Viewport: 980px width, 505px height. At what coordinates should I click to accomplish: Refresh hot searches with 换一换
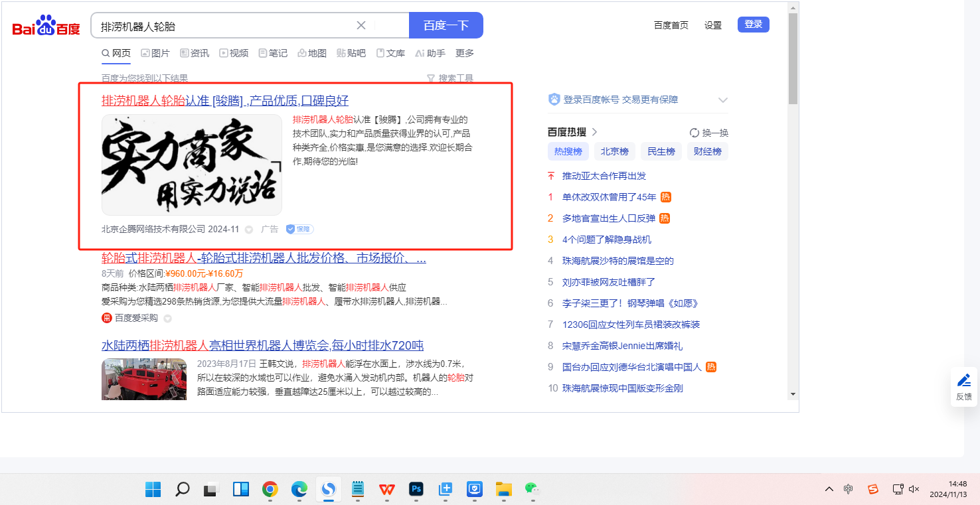(x=709, y=133)
